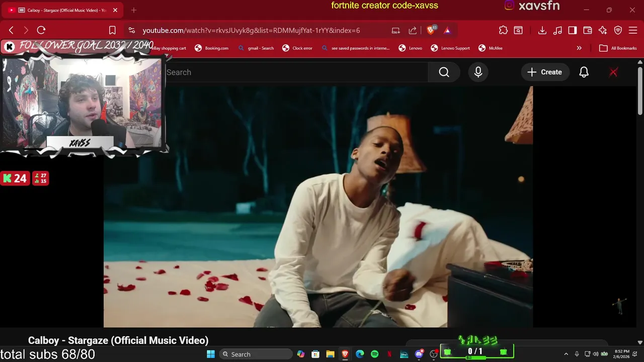Open the tab search icon in the toolbar
Screen dimensions: 644x362
click(518, 30)
